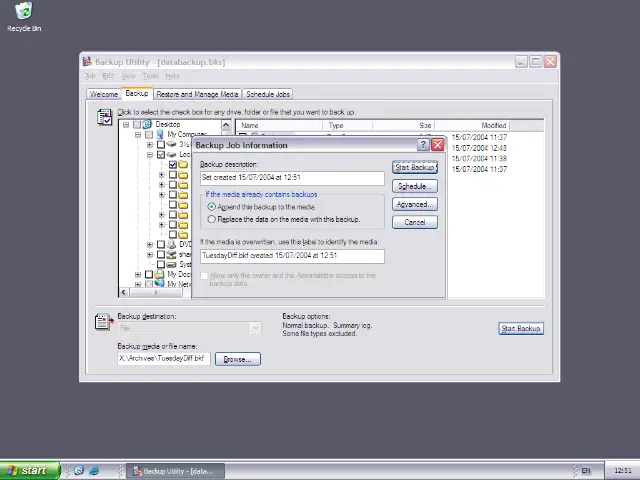Open the Recycle Bin desktop icon
Screen dimensions: 640x480
click(x=23, y=13)
